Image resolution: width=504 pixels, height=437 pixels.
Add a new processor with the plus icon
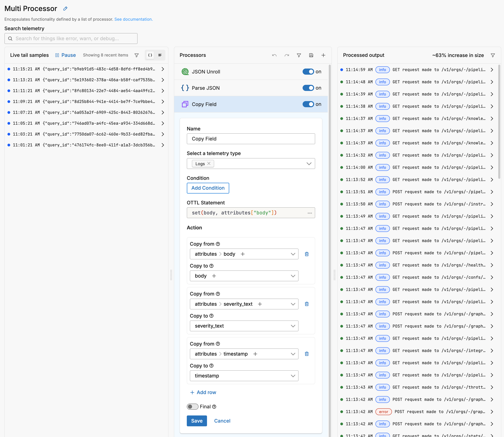coord(323,55)
